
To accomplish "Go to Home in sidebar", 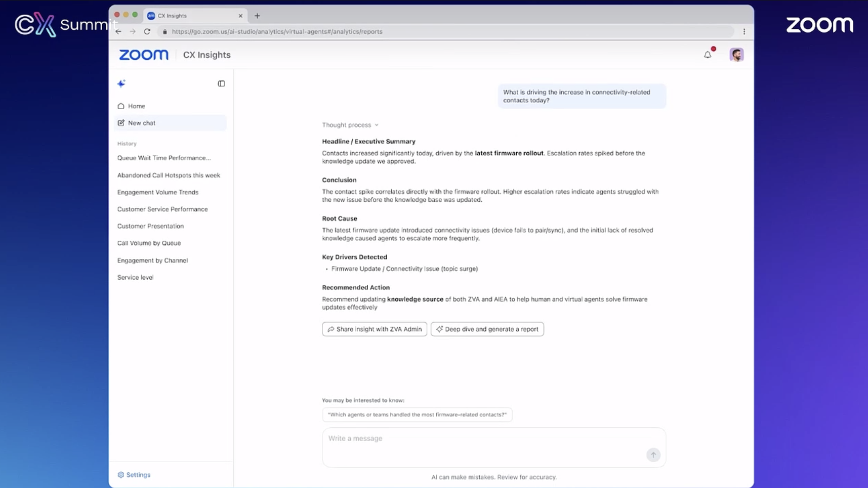I will pyautogui.click(x=136, y=106).
